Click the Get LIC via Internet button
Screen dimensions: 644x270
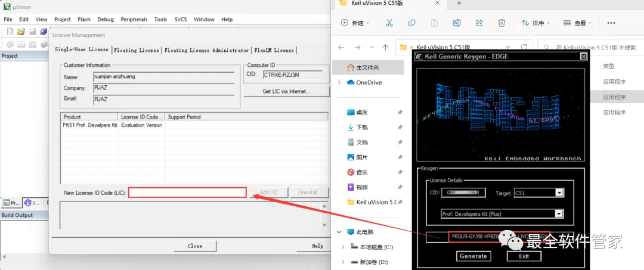tap(286, 91)
